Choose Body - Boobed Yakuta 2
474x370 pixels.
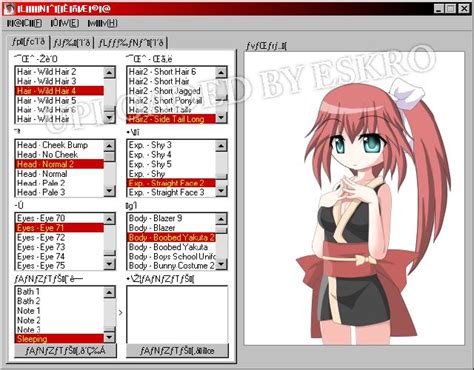pyautogui.click(x=172, y=238)
